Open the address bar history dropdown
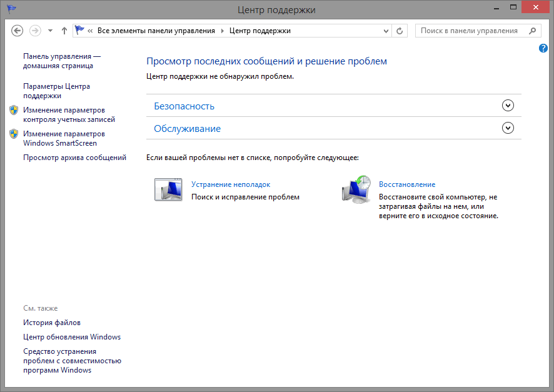The height and width of the screenshot is (392, 554). click(x=385, y=31)
